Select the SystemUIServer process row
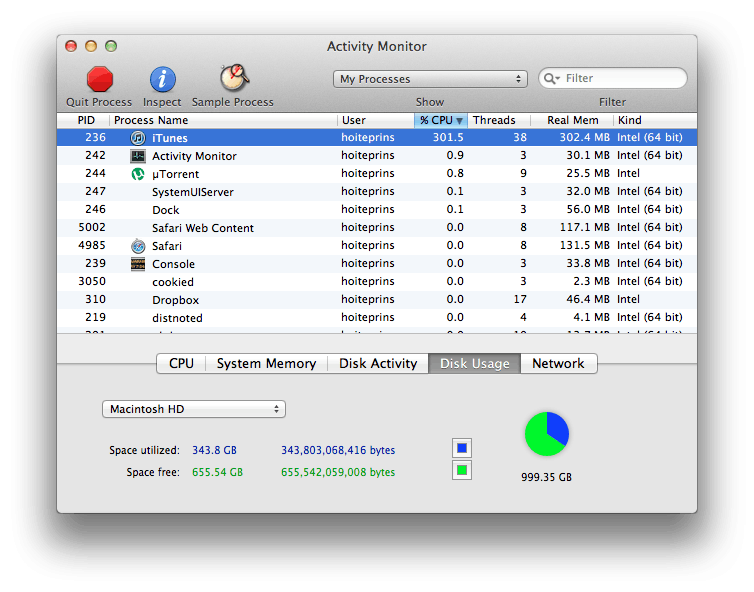 (x=377, y=192)
